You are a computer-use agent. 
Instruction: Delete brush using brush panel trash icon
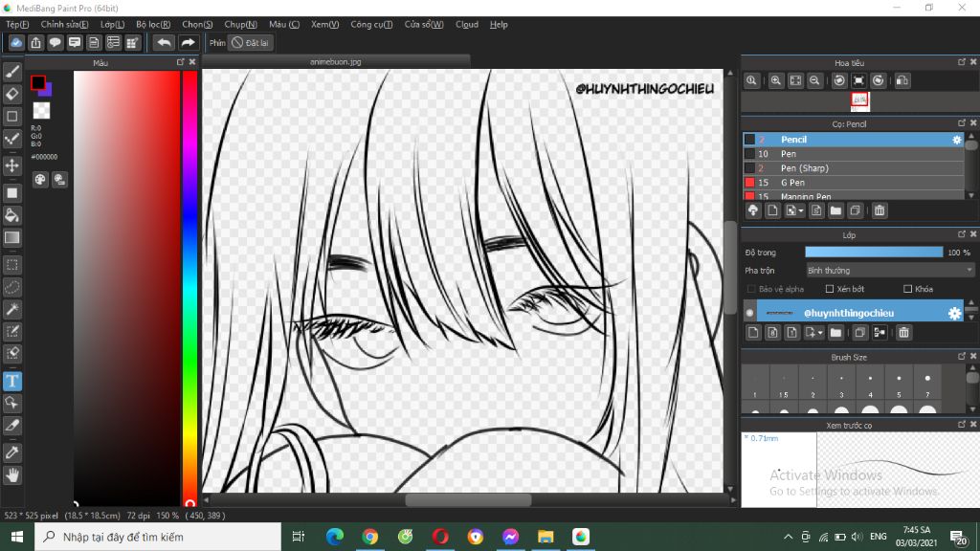coord(880,210)
